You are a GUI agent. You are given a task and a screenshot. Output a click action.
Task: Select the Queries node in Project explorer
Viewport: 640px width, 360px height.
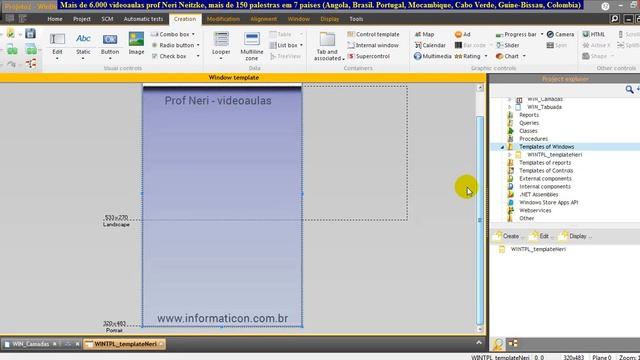click(529, 123)
